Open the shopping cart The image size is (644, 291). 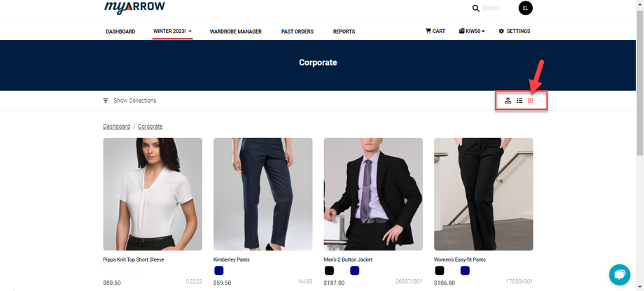(435, 31)
